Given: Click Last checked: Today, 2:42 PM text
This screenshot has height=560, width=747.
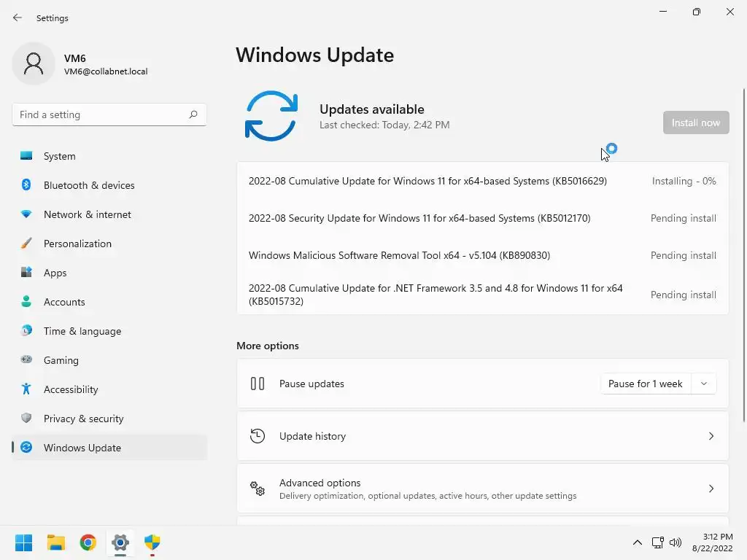Looking at the screenshot, I should tap(384, 125).
